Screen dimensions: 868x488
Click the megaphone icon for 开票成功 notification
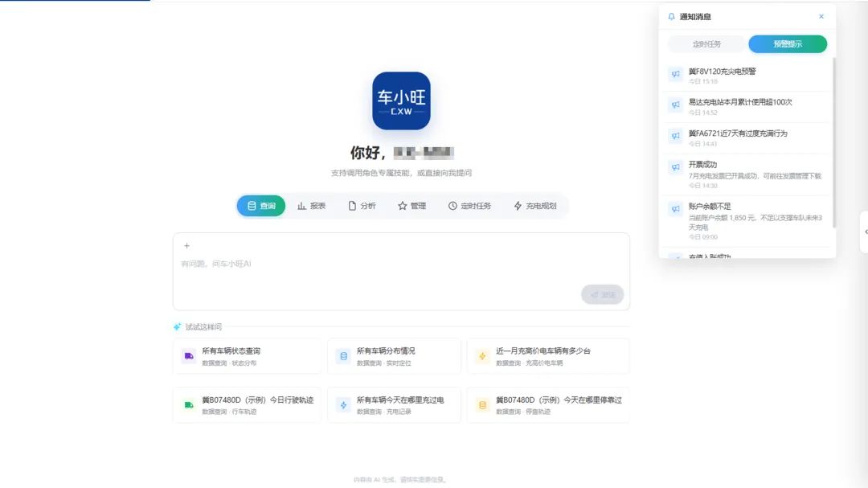click(675, 166)
